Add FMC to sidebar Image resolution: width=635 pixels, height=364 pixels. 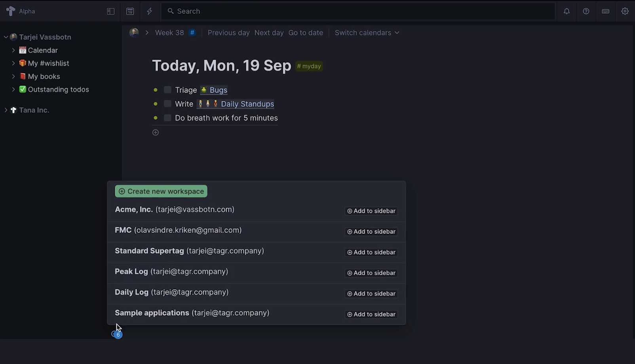click(x=371, y=231)
